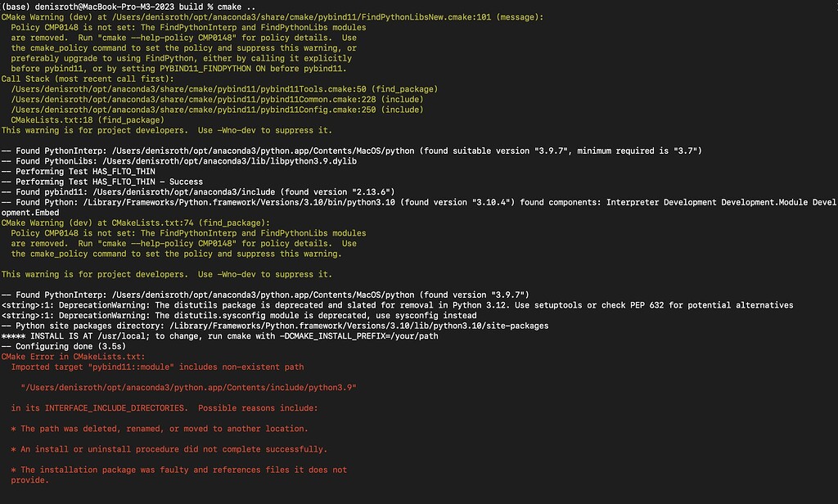The width and height of the screenshot is (838, 504).
Task: Click the first '-Wno-dev to suppress it' message
Action: coord(265,130)
